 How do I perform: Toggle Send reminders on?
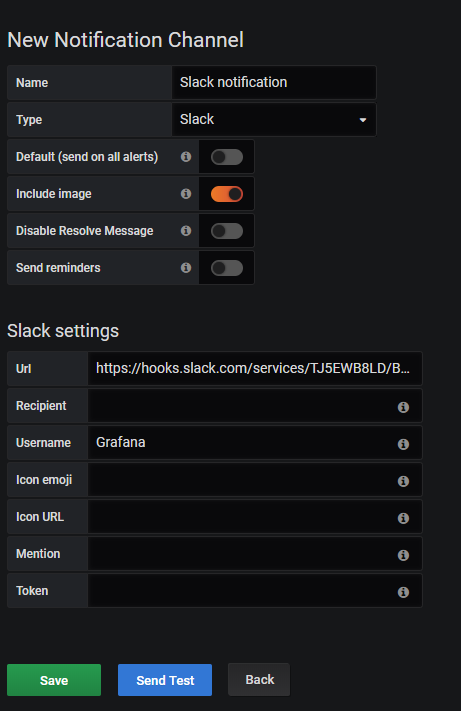227,268
